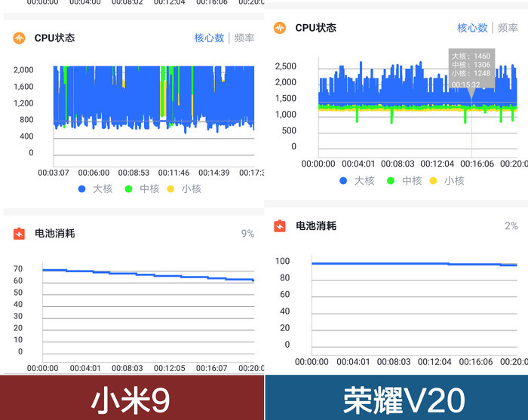The image size is (528, 420).
Task: Click the Xiaomi 9 CPU状态 title
Action: [54, 38]
